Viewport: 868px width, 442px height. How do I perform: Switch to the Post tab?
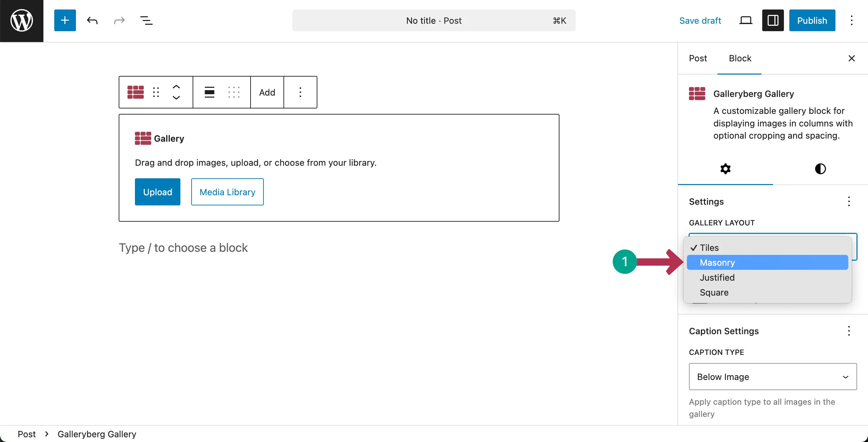[698, 58]
